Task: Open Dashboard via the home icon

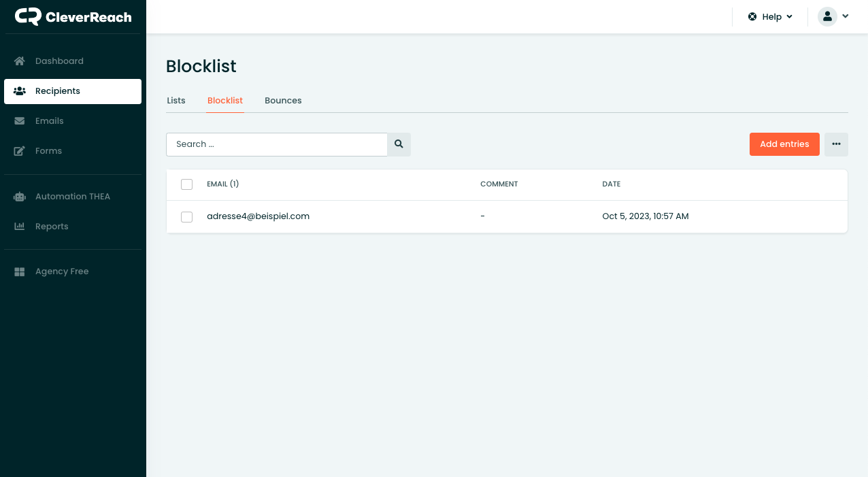Action: point(20,61)
